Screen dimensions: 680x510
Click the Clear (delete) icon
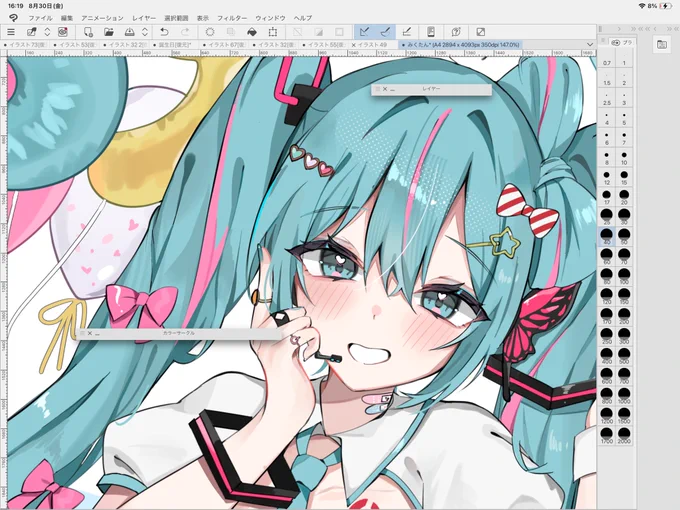tap(210, 32)
